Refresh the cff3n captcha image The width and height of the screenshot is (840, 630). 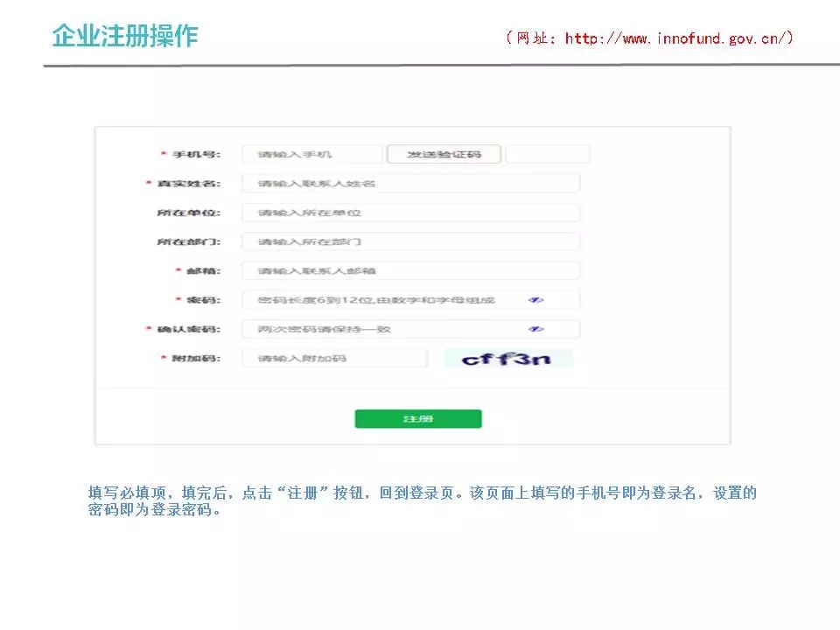coord(508,358)
